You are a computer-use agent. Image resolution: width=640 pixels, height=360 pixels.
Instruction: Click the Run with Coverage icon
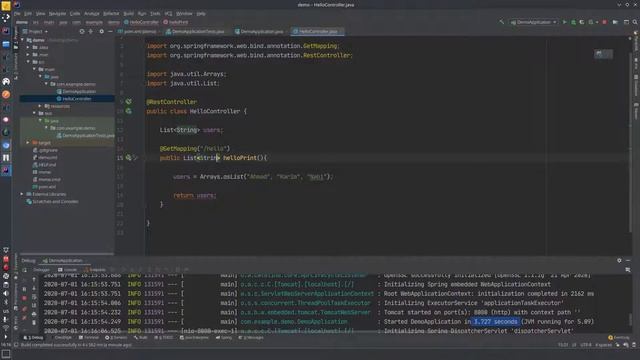point(582,22)
